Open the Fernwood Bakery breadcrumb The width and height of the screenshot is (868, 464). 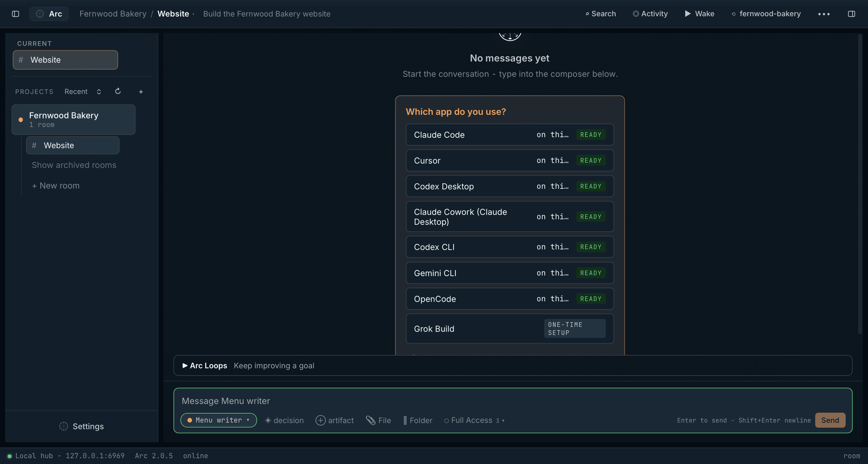pos(113,14)
